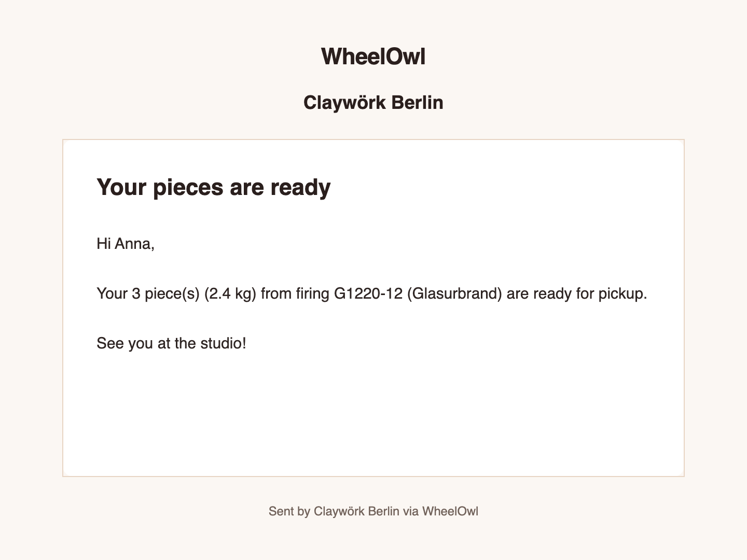Click WheelOwl in the footer text
Screen dimensions: 747x560
450,511
